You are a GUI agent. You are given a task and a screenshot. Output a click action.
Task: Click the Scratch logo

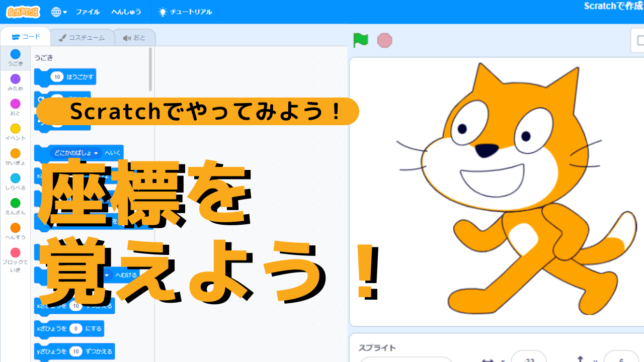(23, 12)
